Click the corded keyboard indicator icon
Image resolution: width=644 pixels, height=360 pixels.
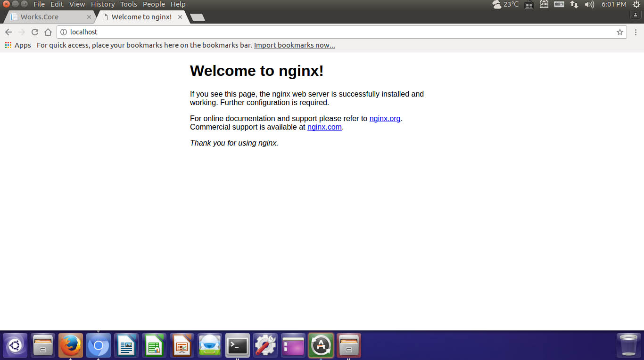point(529,4)
